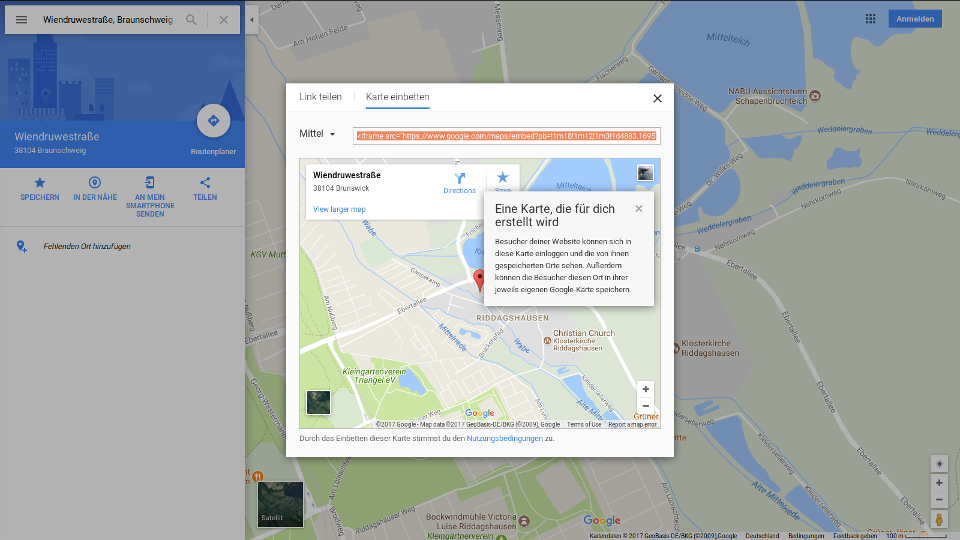Image resolution: width=960 pixels, height=540 pixels.
Task: Click Bedingungen in the map footer
Action: point(806,536)
